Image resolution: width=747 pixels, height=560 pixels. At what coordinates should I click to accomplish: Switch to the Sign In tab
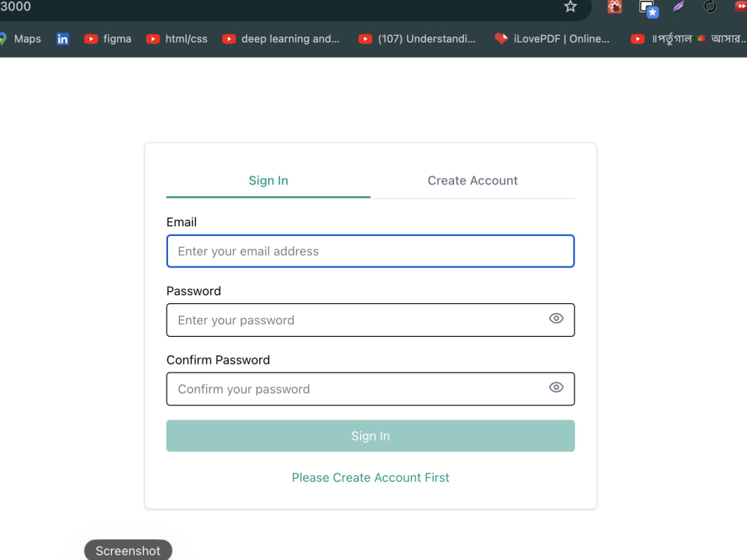pos(268,181)
